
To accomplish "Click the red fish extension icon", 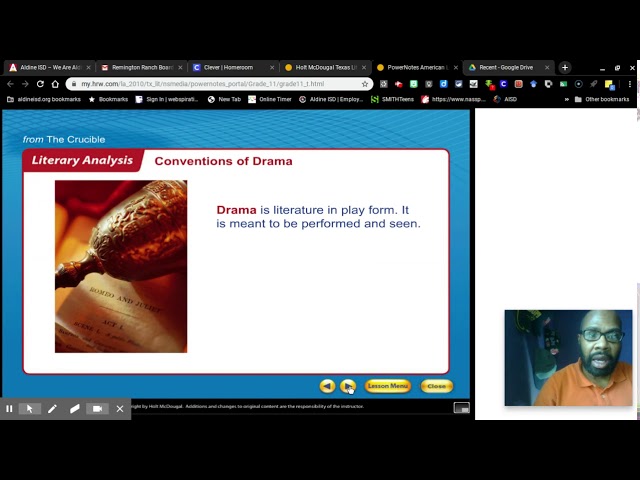I will [x=399, y=84].
